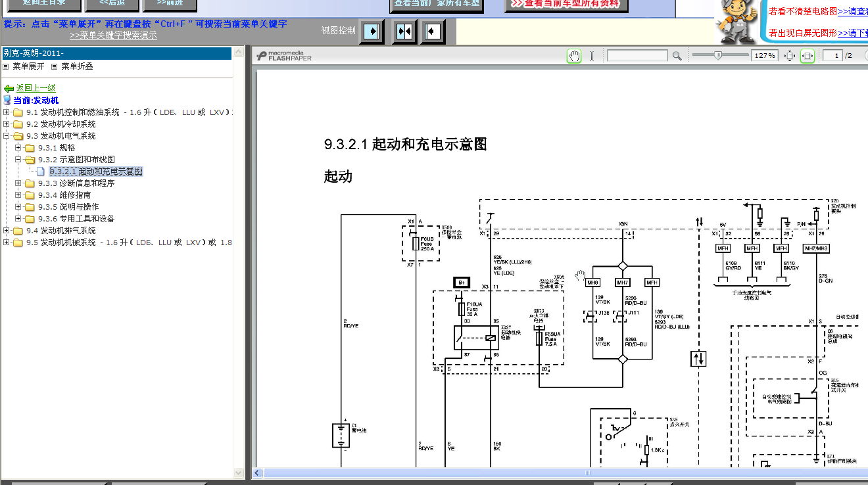
Task: Open the 菜单关键字搜索演示 link
Action: click(x=113, y=35)
